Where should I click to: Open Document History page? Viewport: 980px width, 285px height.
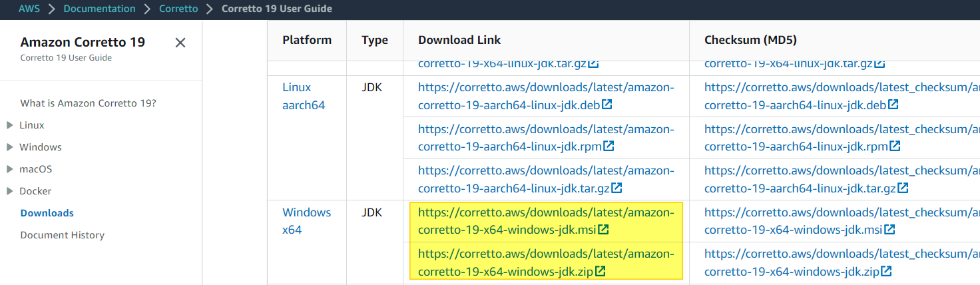point(63,235)
